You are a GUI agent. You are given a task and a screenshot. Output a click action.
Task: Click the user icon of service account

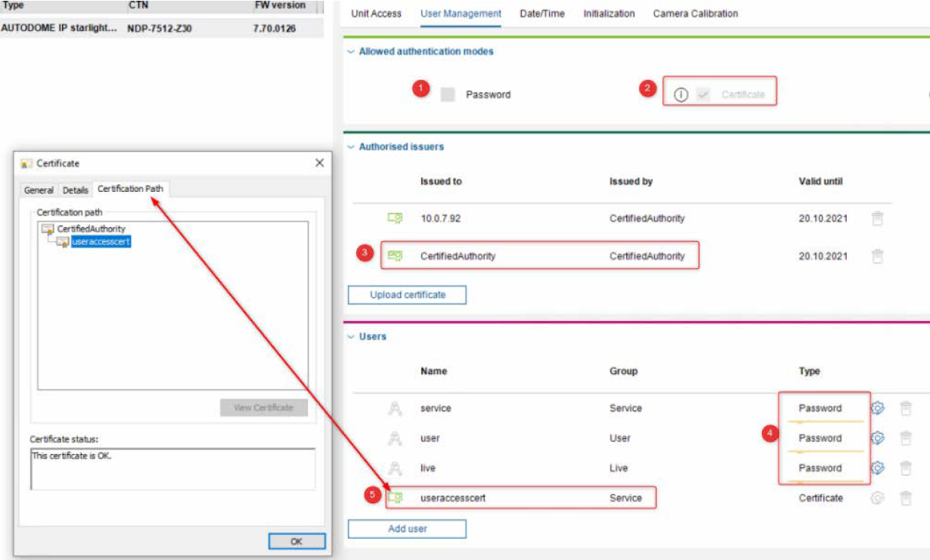(x=395, y=408)
